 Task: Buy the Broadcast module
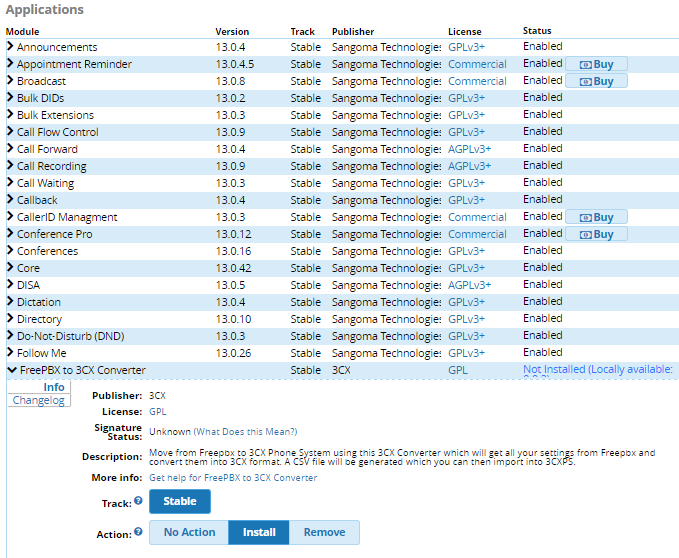(x=596, y=81)
